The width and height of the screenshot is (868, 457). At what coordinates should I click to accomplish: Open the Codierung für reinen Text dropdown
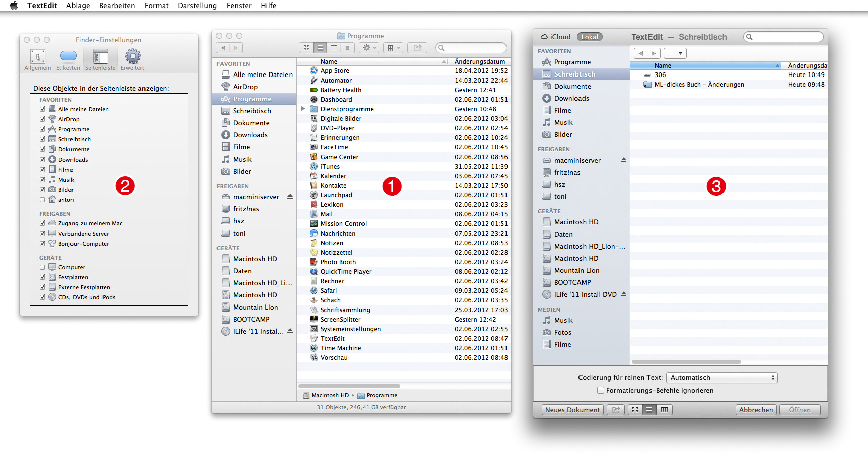coord(721,377)
